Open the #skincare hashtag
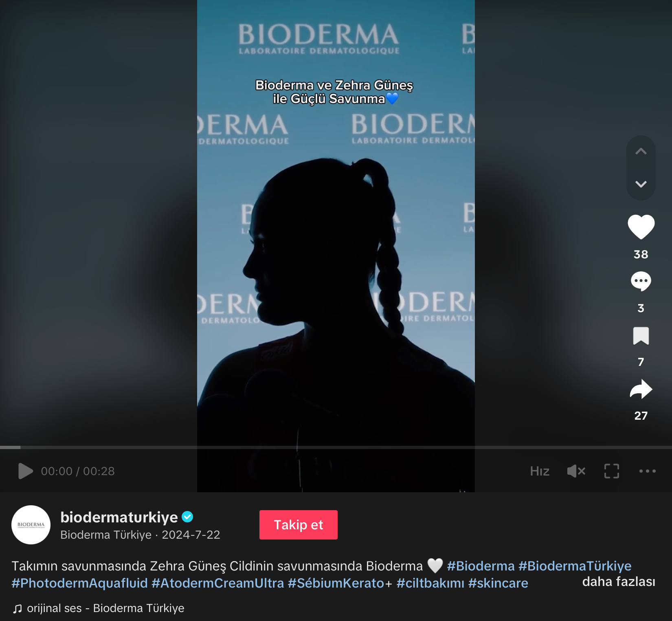 (498, 583)
